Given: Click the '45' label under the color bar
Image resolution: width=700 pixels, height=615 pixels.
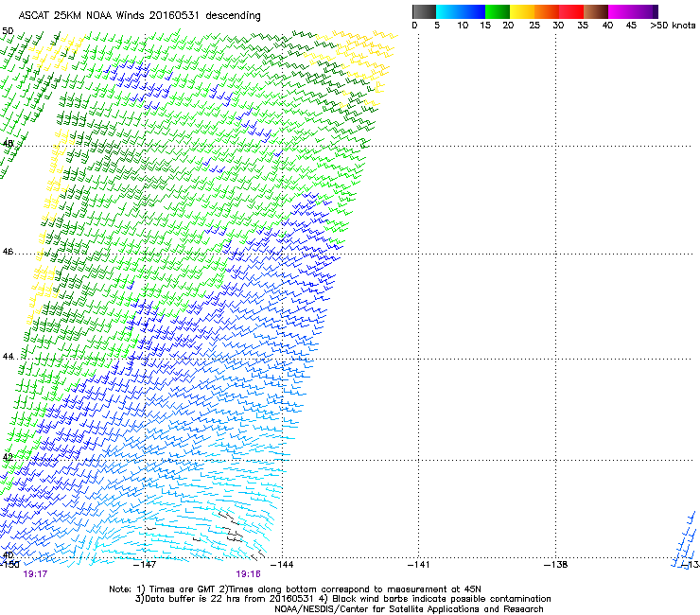Looking at the screenshot, I should [x=631, y=26].
